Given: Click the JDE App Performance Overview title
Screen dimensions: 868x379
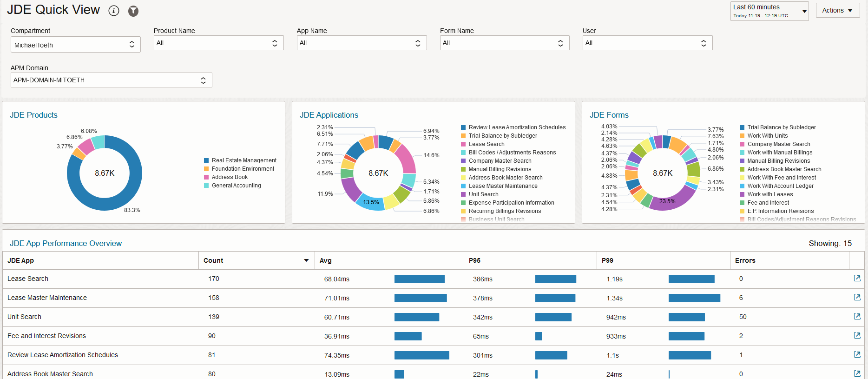Looking at the screenshot, I should (x=66, y=243).
